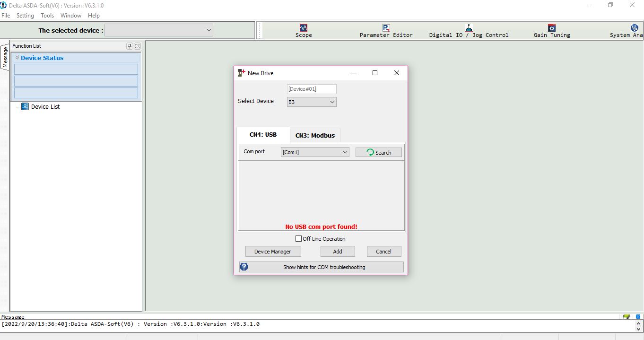Switch to CN3: Modbus tab
The height and width of the screenshot is (340, 644).
pos(315,135)
